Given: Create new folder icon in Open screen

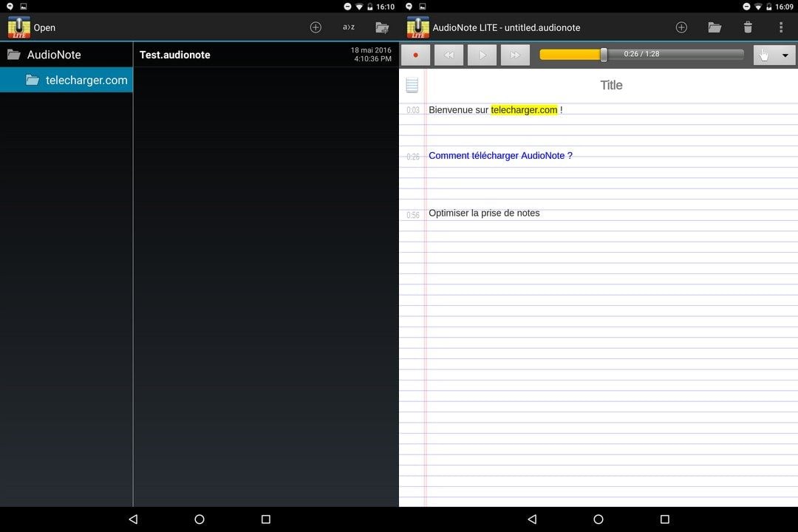Looking at the screenshot, I should pos(382,27).
